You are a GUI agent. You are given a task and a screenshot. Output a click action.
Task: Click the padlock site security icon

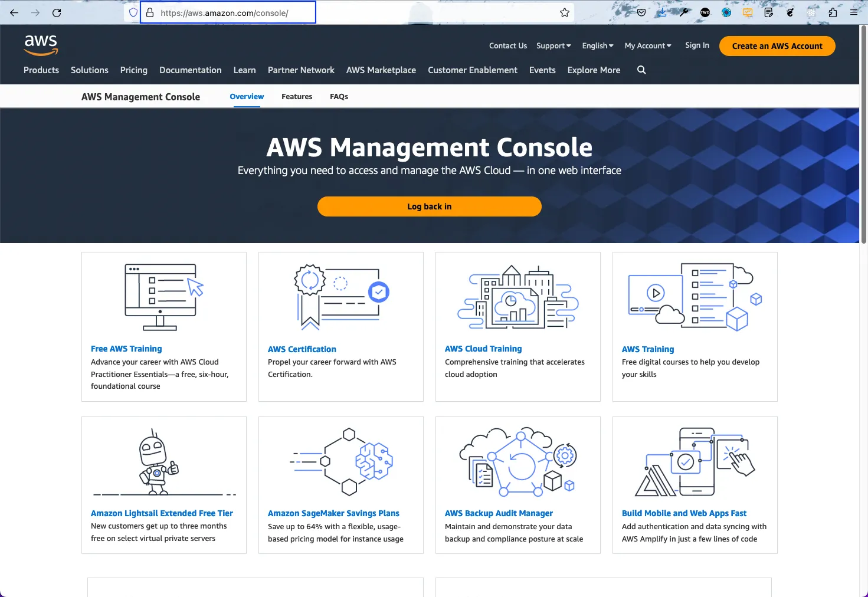click(149, 12)
